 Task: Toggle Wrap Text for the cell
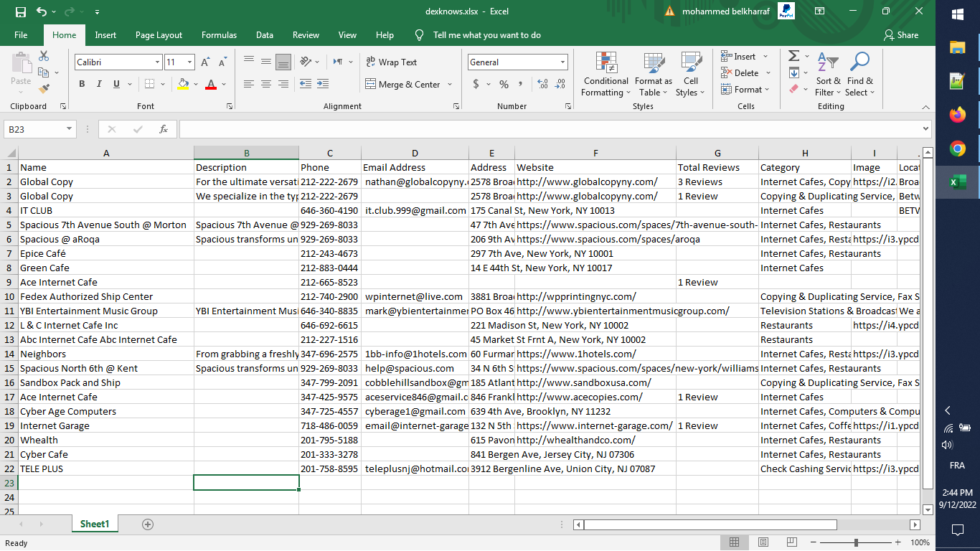[x=391, y=62]
